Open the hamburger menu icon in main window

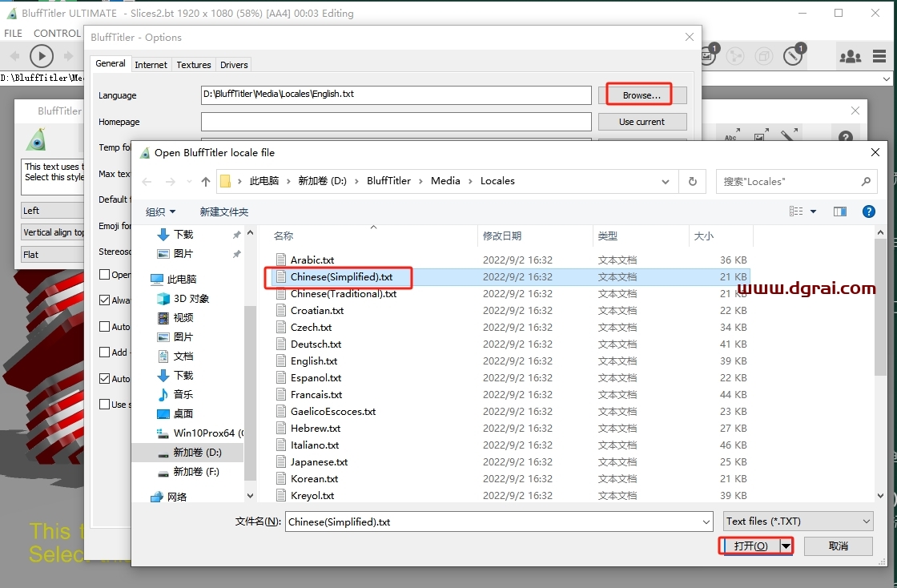(879, 56)
